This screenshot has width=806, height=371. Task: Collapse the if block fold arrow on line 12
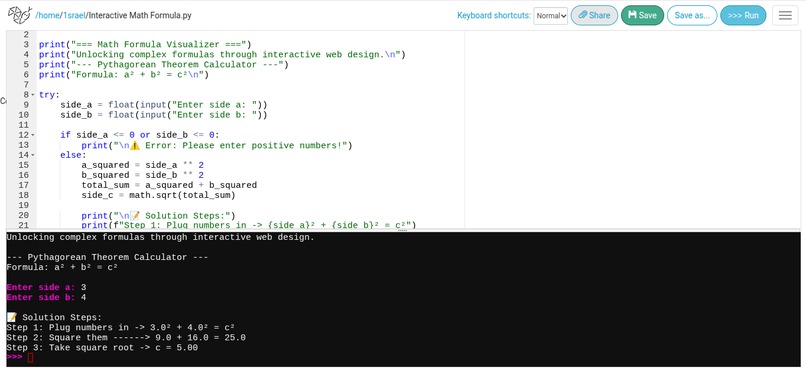pyautogui.click(x=33, y=135)
